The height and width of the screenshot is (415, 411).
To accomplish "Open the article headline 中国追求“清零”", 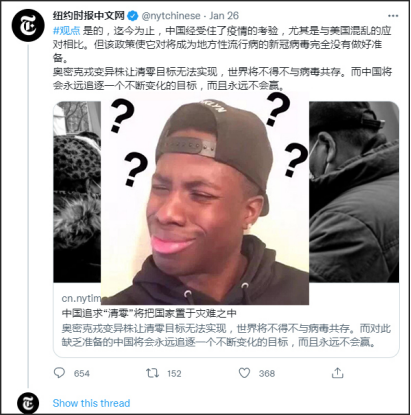I will coord(149,313).
